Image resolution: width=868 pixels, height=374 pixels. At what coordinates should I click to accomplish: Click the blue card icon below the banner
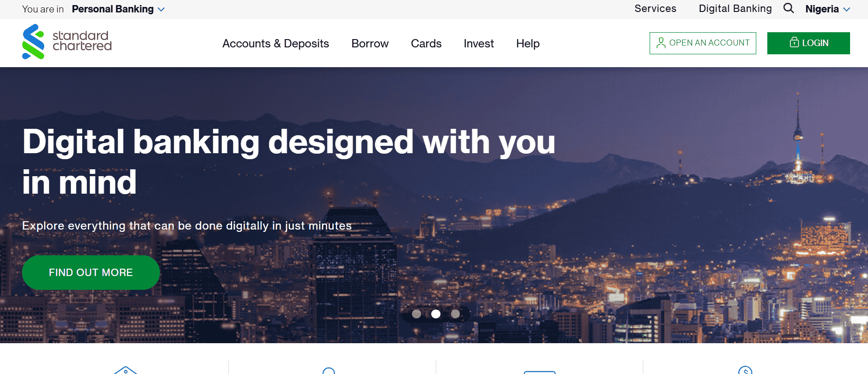(540, 372)
